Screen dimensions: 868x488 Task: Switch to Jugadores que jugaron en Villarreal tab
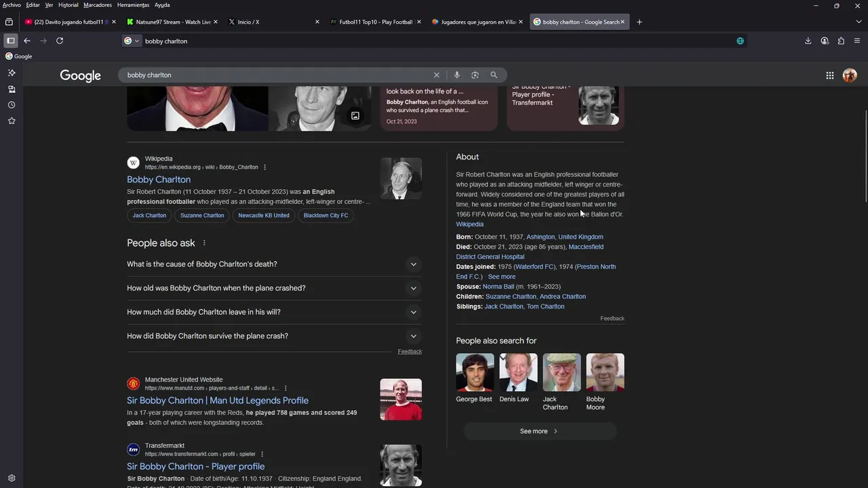click(x=478, y=22)
